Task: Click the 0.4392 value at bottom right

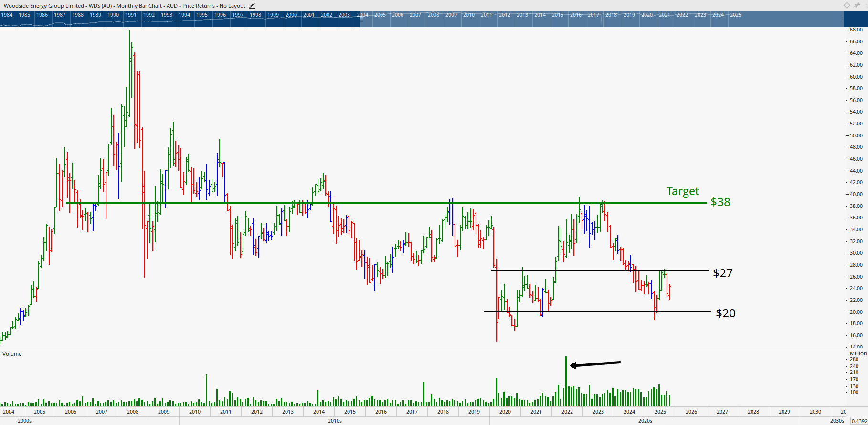Action: [859, 421]
